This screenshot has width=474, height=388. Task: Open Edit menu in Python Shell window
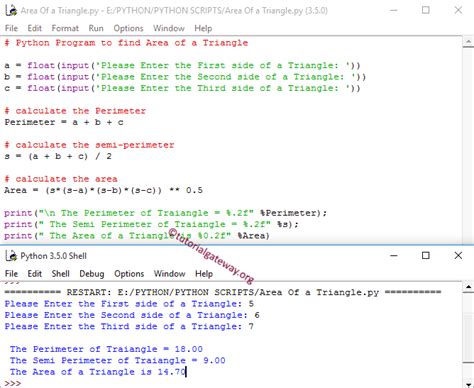pos(34,274)
